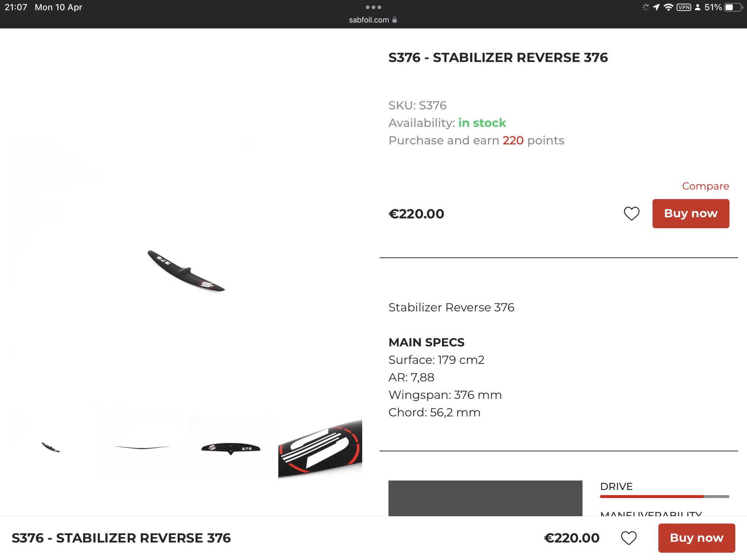Select the side-profile thin stabilizer thumbnail

point(142,447)
